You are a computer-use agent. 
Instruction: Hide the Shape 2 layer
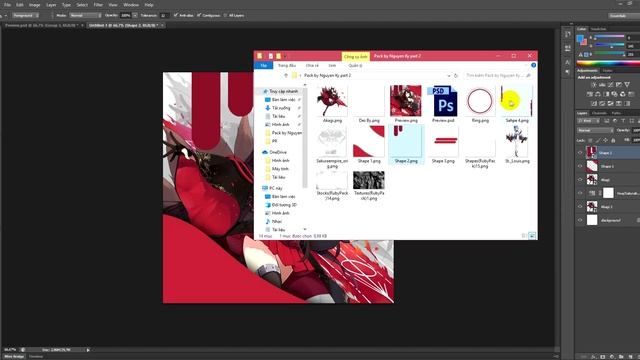point(580,153)
